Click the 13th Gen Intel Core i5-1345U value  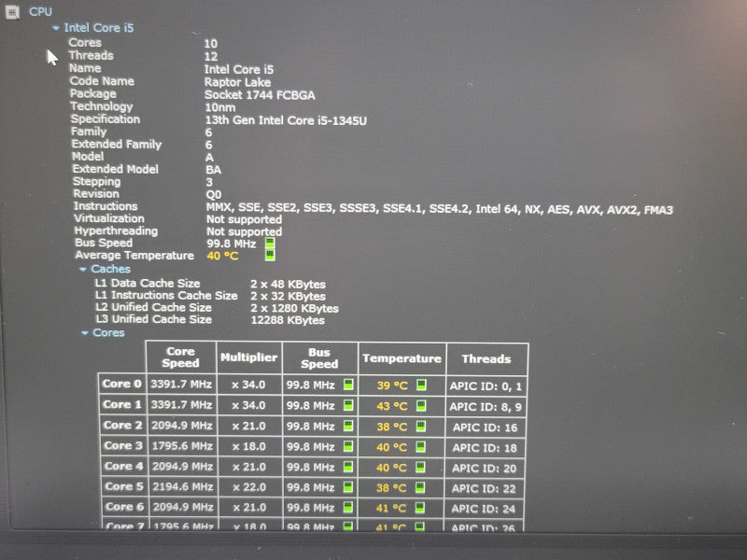[x=286, y=120]
